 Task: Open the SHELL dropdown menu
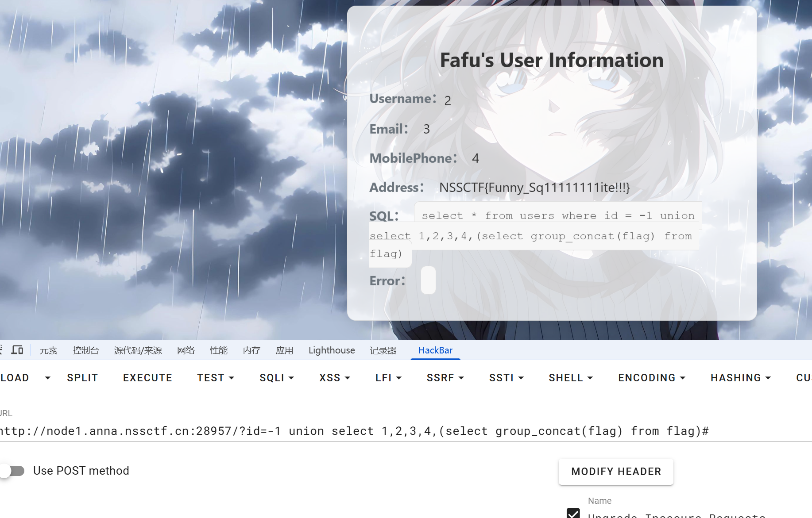571,378
